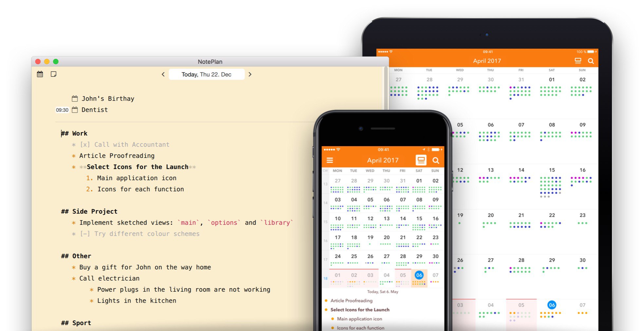
Task: Tap the list view icon on the iPad header
Action: 578,61
